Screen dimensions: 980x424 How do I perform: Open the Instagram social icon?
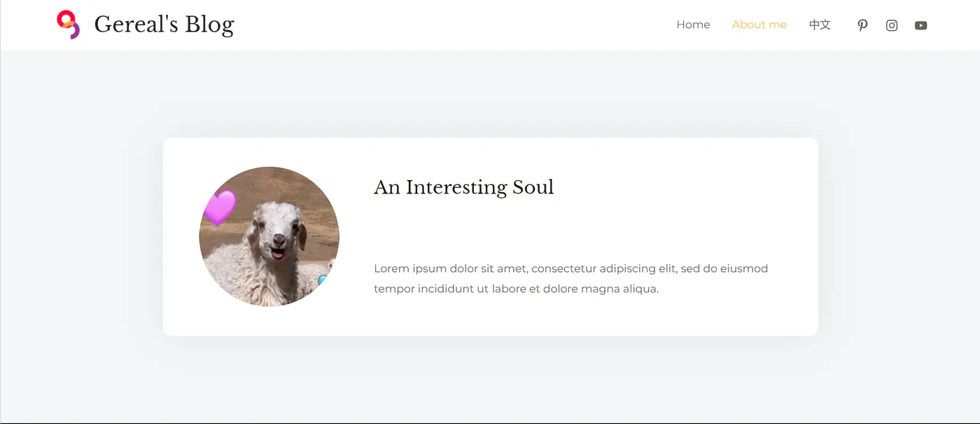(892, 25)
